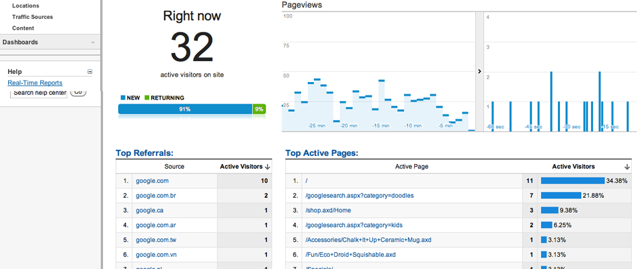The width and height of the screenshot is (644, 269).
Task: Click the Source column header
Action: coord(174,167)
